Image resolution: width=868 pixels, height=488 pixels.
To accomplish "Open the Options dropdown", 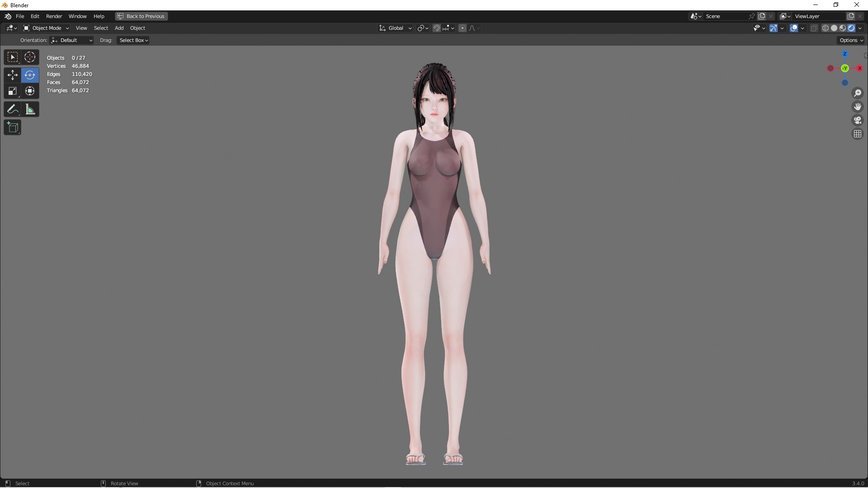I will click(x=851, y=40).
